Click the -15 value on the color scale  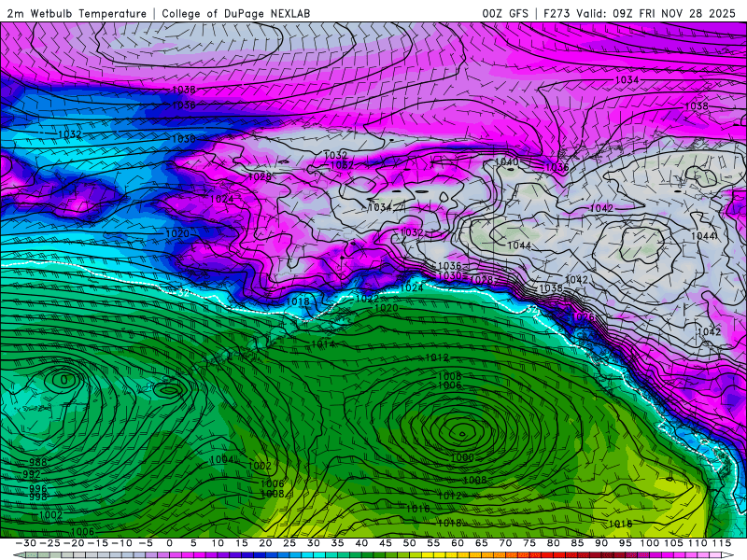tap(98, 543)
